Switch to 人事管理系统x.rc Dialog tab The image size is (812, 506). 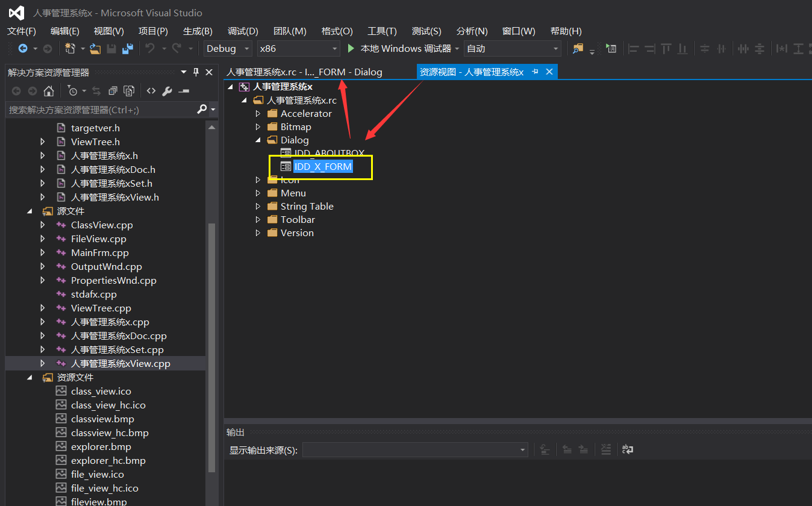click(x=304, y=72)
